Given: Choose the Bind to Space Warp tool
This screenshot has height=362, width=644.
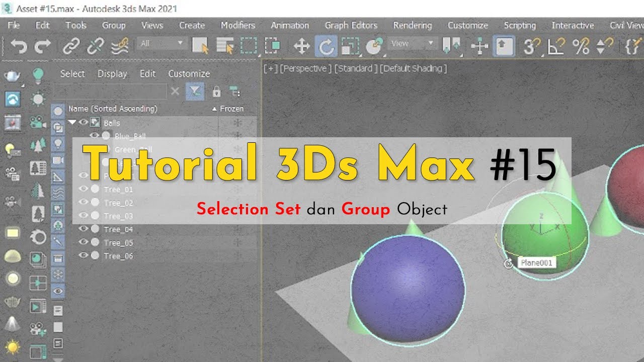Looking at the screenshot, I should coord(119,47).
